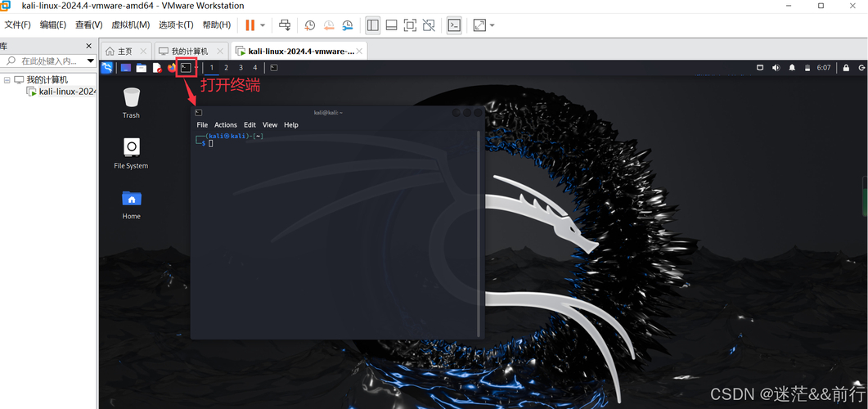This screenshot has height=409, width=868.
Task: Open VMware 帮助(H) menu
Action: [217, 25]
